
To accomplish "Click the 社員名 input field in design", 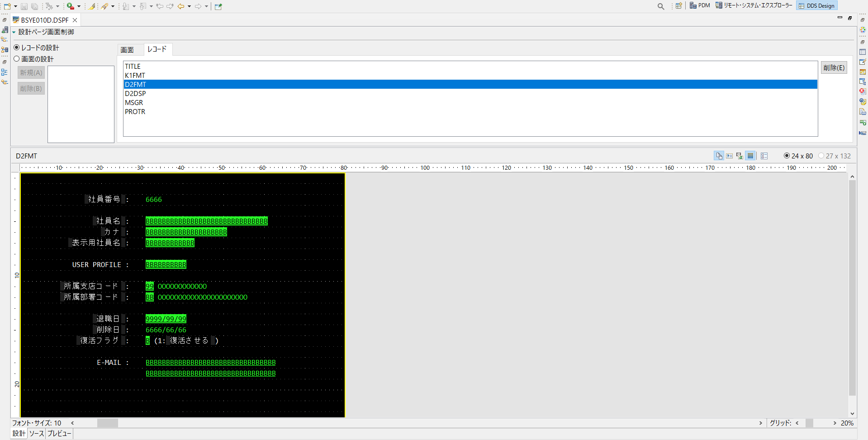I will point(207,221).
